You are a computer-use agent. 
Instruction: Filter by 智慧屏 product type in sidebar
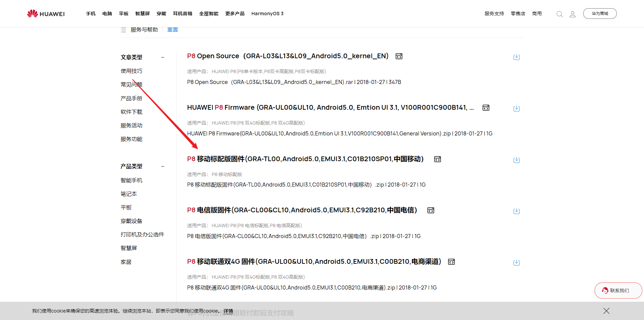coord(129,248)
